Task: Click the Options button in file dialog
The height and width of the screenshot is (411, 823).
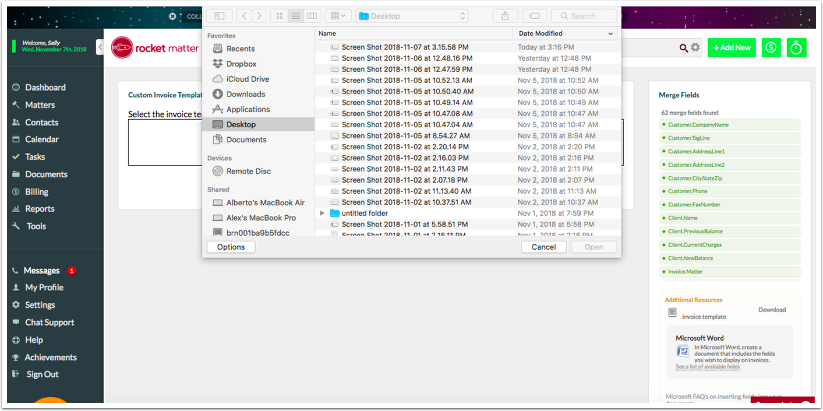Action: tap(231, 247)
